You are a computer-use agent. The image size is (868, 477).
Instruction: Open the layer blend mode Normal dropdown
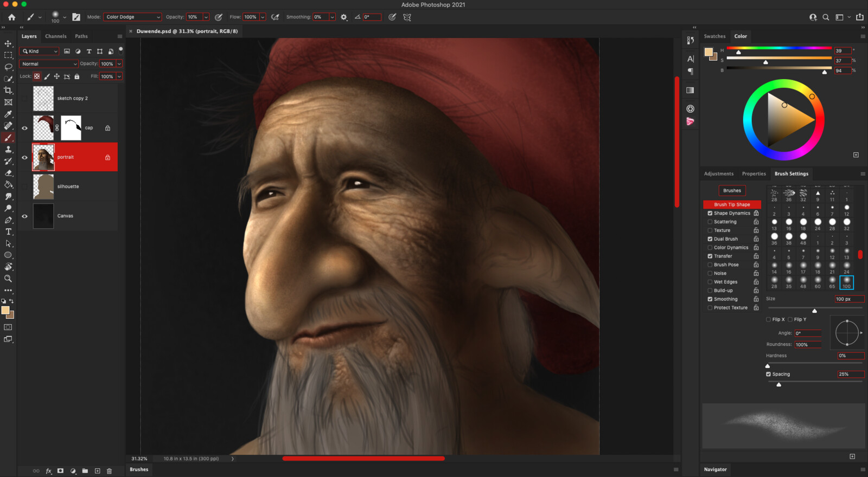pos(49,64)
